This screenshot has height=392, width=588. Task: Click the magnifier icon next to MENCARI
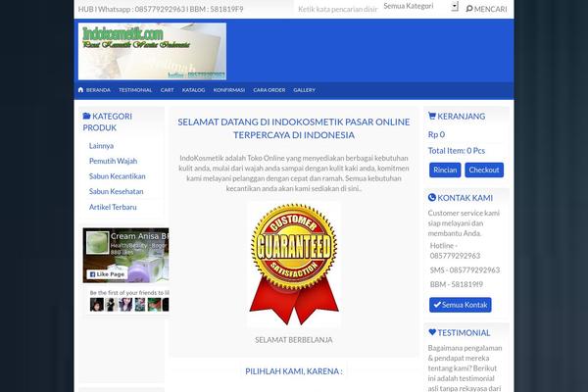[469, 9]
